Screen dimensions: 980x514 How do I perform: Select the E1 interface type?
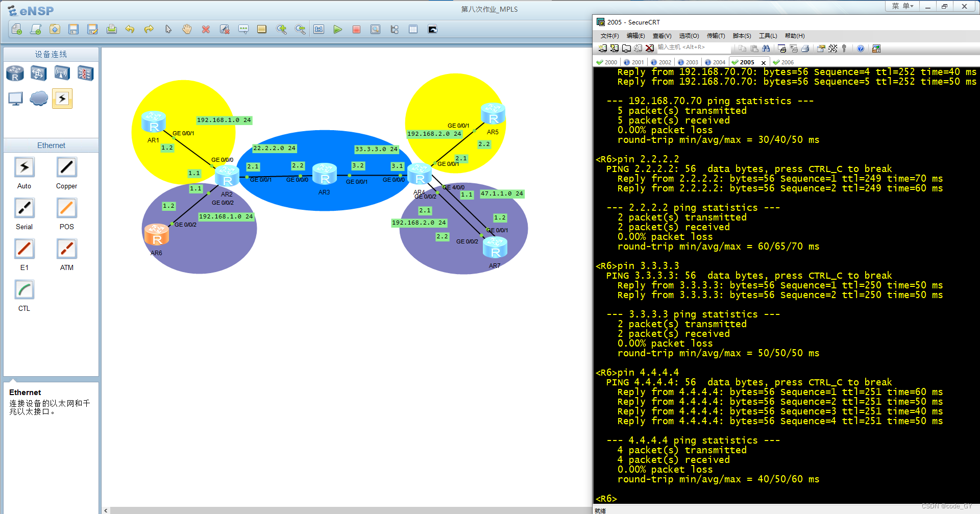(24, 249)
